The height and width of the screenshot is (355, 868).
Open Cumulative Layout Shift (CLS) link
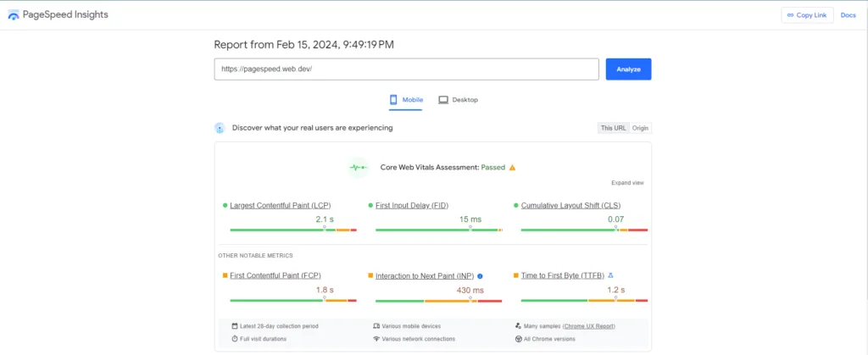pyautogui.click(x=570, y=206)
